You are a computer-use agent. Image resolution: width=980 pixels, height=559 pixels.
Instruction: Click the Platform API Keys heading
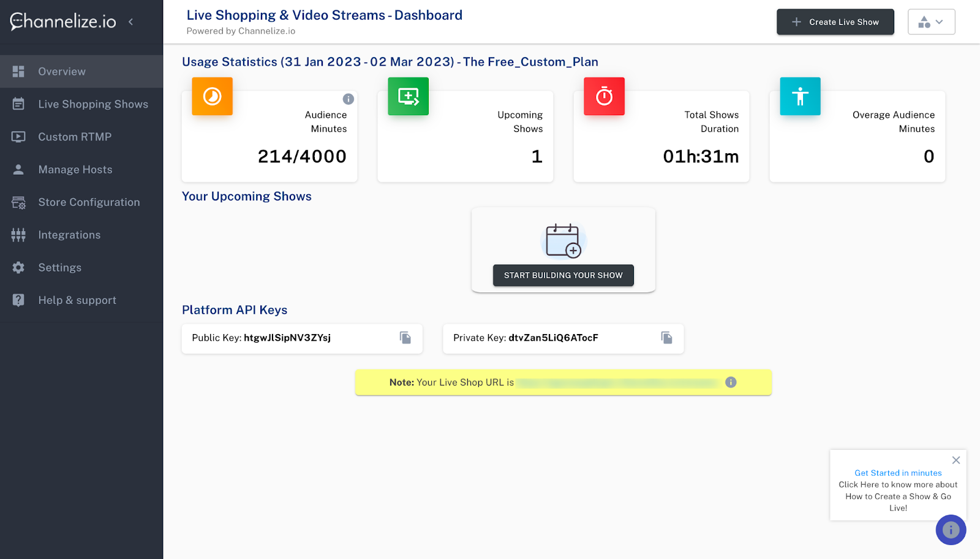pyautogui.click(x=235, y=310)
